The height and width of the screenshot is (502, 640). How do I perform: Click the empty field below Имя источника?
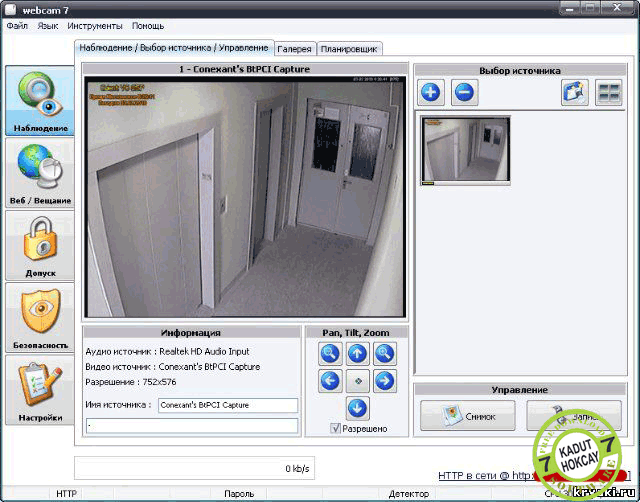(x=192, y=426)
